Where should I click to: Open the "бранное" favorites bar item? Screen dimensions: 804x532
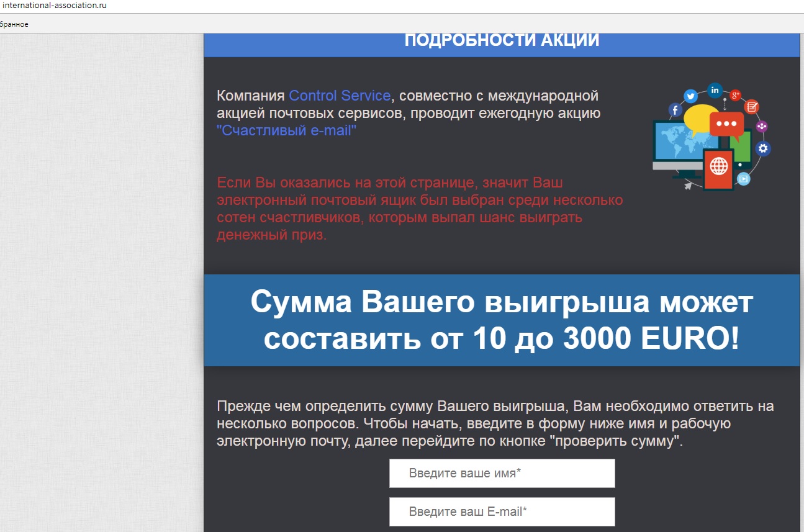click(x=14, y=24)
